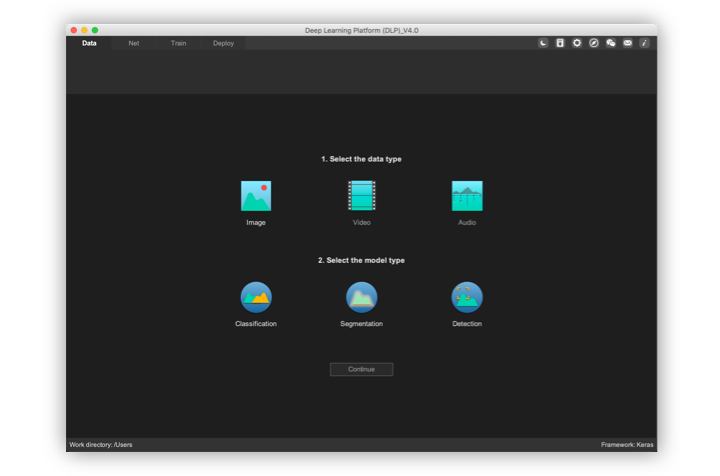Image resolution: width=720 pixels, height=476 pixels.
Task: Open the Train tab
Action: (178, 43)
